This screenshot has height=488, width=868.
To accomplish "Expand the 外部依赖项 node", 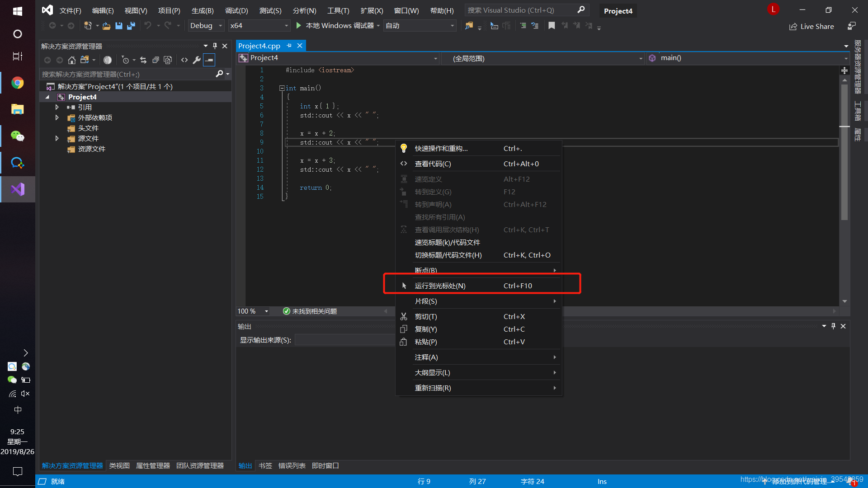I will pos(57,117).
